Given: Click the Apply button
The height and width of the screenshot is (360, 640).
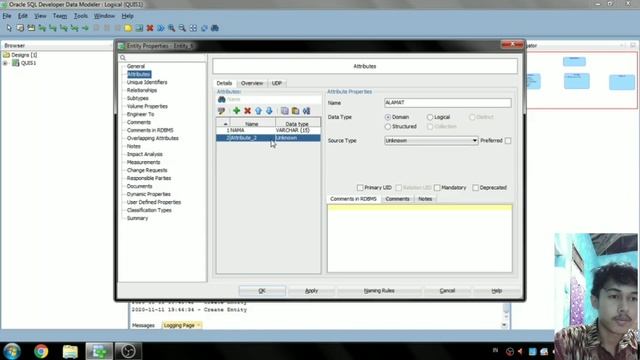Looking at the screenshot, I should 311,291.
